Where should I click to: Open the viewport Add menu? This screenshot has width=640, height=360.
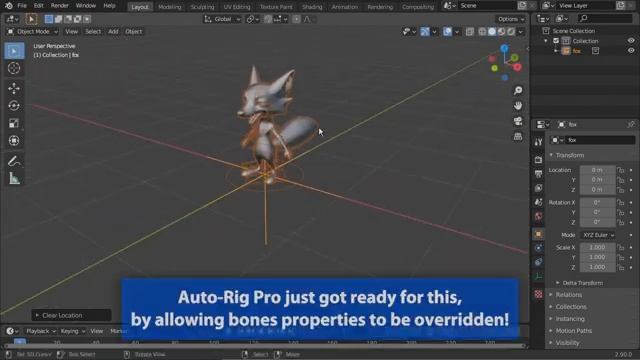pos(113,31)
